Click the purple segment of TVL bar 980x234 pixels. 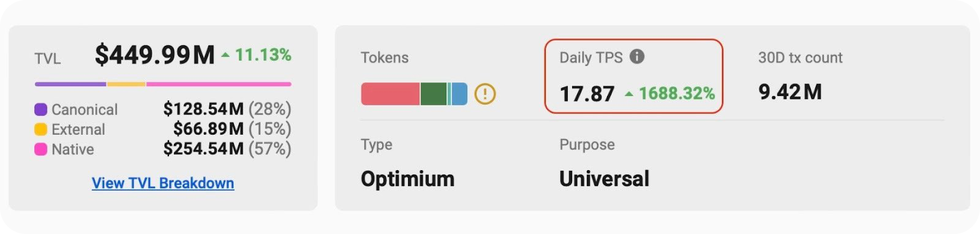click(x=70, y=84)
